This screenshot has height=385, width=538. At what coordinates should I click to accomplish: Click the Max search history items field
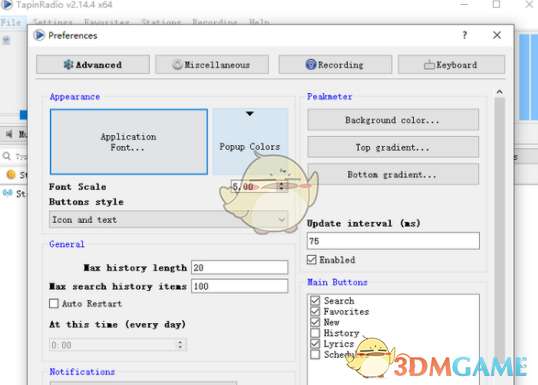coord(239,286)
